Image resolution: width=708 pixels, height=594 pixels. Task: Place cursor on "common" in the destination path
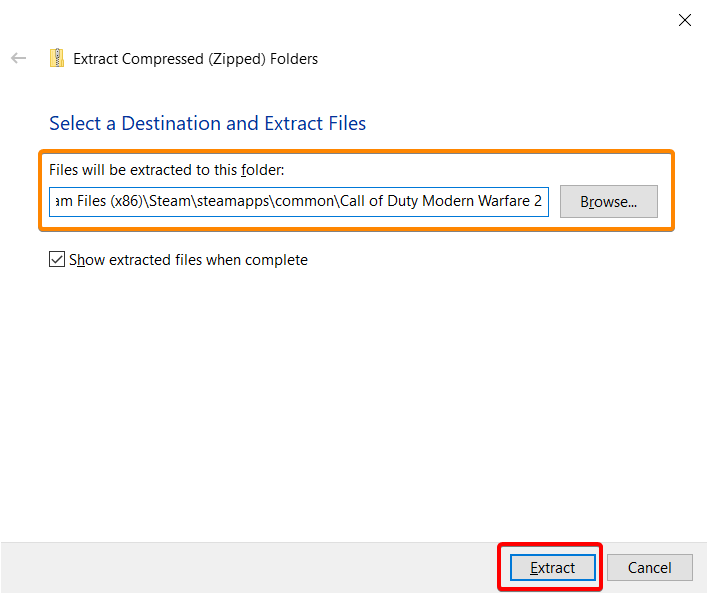(304, 201)
